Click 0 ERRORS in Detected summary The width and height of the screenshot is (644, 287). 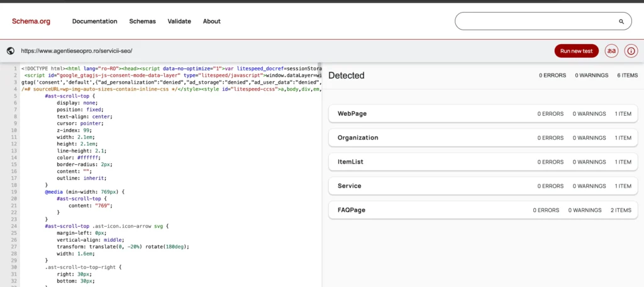[552, 76]
